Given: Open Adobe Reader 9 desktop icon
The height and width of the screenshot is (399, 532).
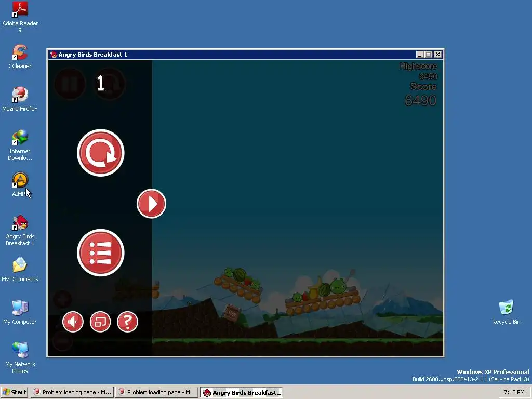Looking at the screenshot, I should [x=20, y=17].
